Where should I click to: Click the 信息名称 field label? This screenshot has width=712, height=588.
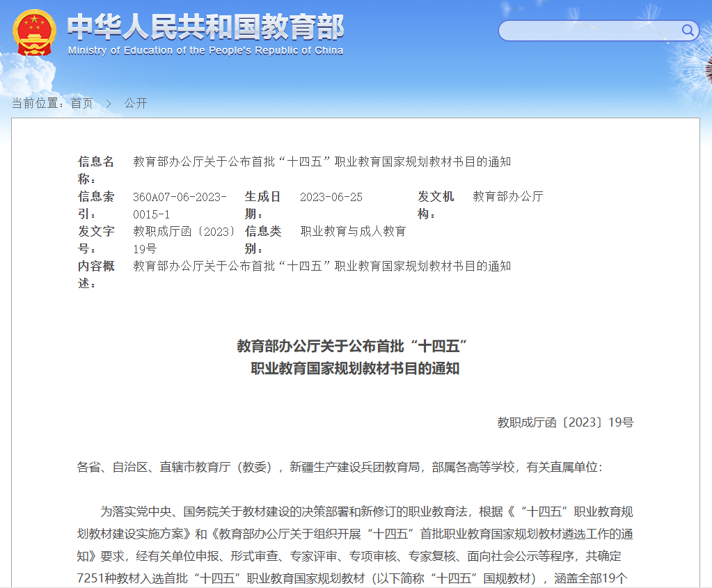96,170
